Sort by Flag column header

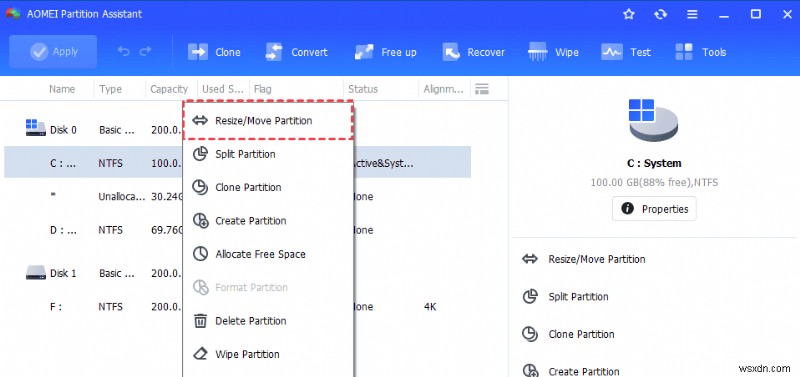262,89
